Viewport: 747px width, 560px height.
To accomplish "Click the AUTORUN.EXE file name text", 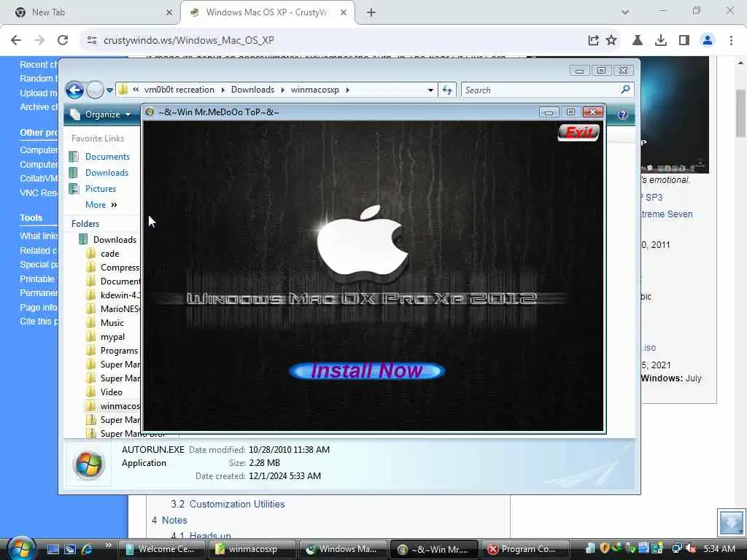I will [x=153, y=449].
